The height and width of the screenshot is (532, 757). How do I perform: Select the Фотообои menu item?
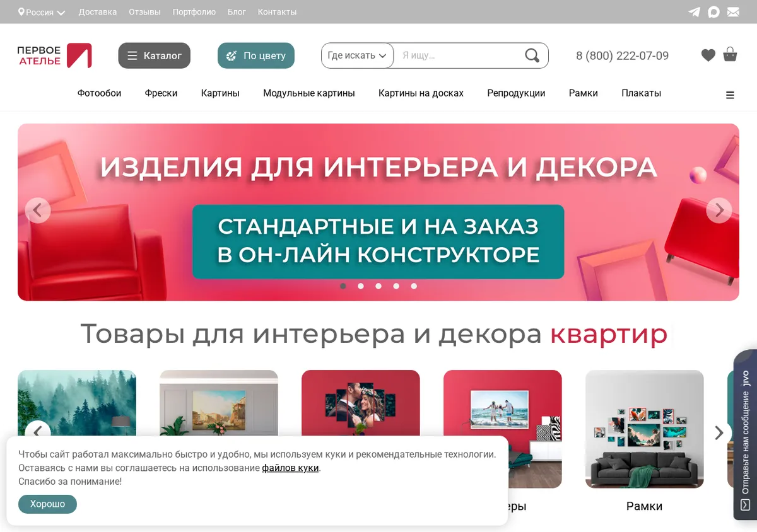coord(99,93)
